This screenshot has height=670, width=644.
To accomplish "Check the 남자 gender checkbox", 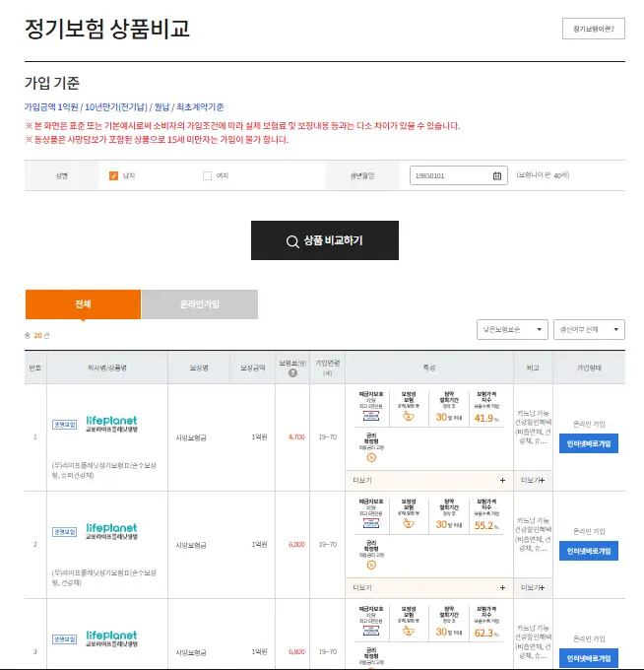I will [113, 175].
